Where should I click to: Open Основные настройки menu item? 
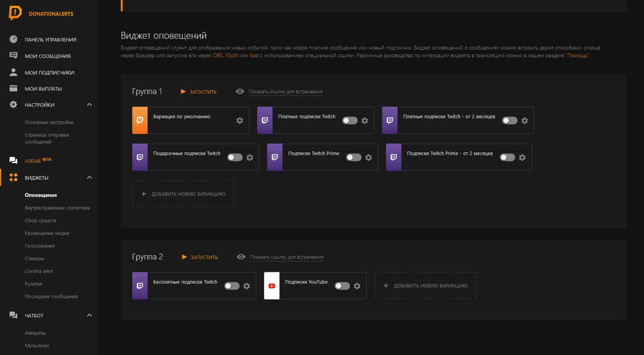tap(49, 123)
